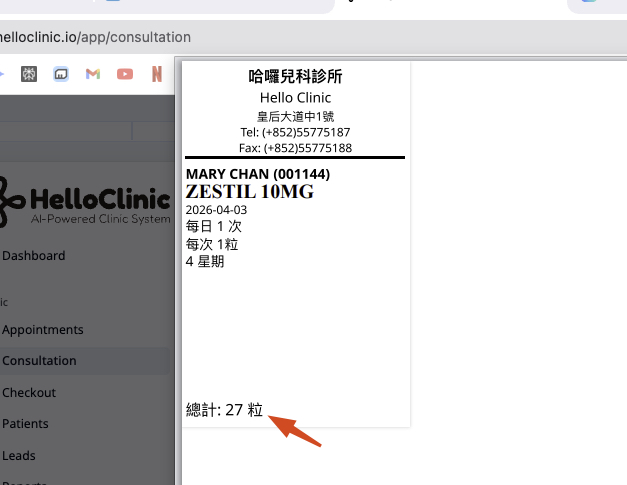Go to Appointments in the sidebar
The image size is (627, 485).
point(43,330)
